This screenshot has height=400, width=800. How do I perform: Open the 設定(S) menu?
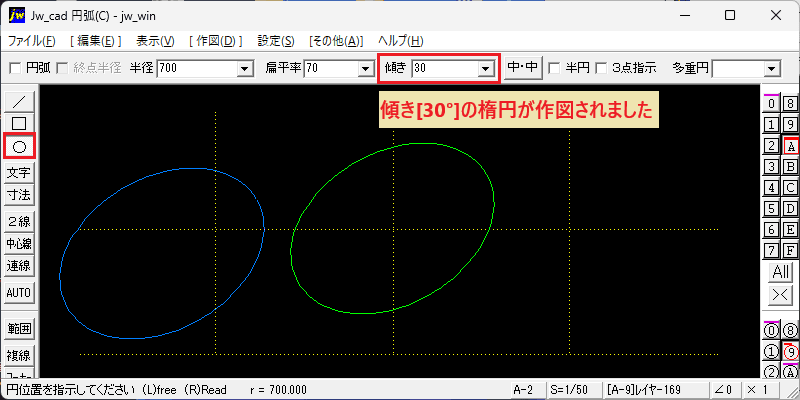(x=276, y=41)
